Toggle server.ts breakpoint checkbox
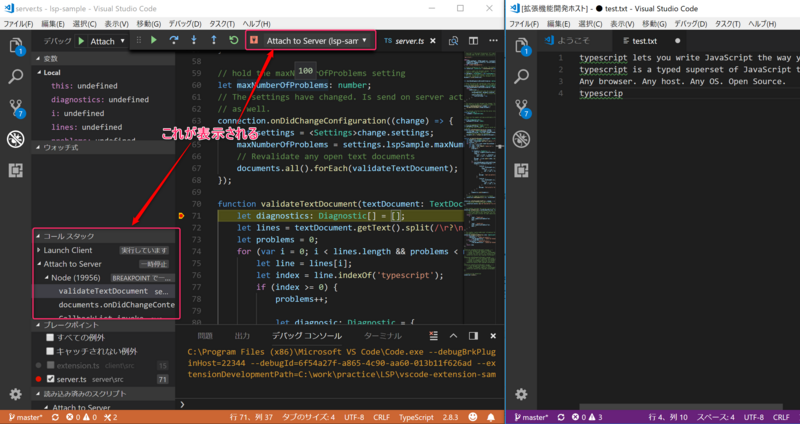Screen dimensions: 800x424 [50, 379]
